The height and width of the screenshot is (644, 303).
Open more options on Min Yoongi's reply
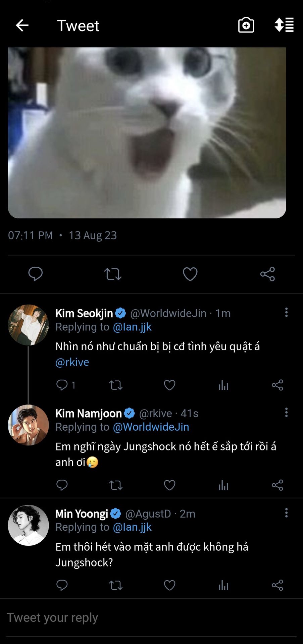[286, 513]
